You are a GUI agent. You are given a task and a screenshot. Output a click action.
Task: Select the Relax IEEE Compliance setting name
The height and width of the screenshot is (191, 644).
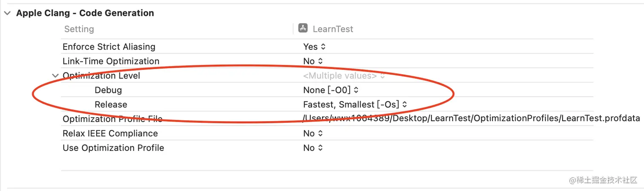110,134
